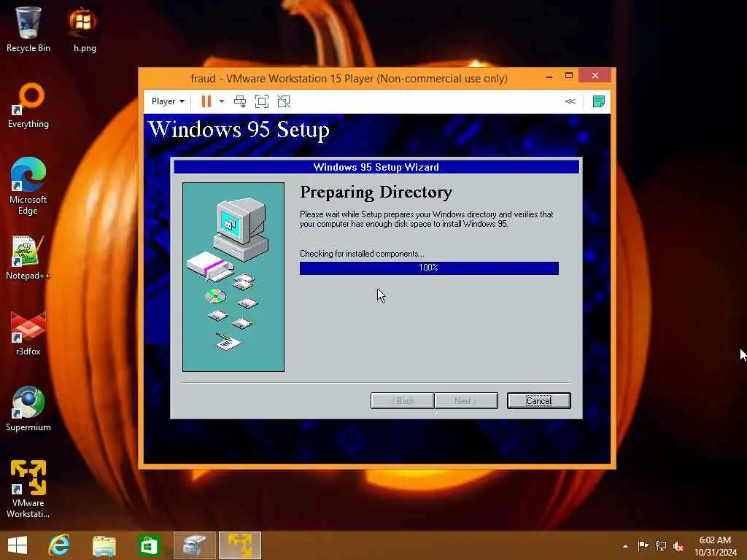Pause the virtual machine with the pause icon
Image resolution: width=747 pixels, height=560 pixels.
point(206,101)
